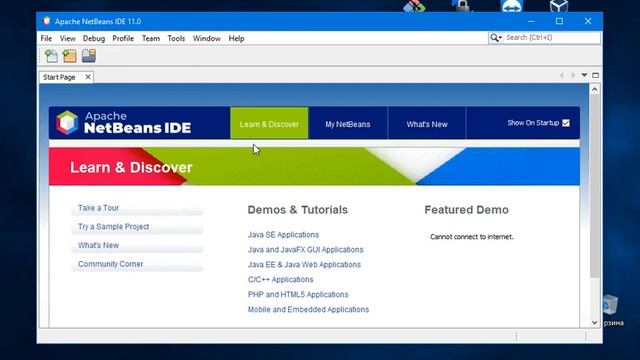
Task: Minimize the NetBeans window
Action: coord(531,21)
